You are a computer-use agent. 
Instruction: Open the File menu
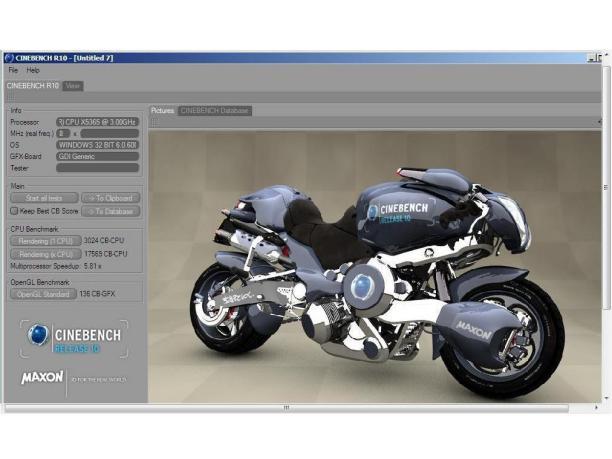tap(13, 70)
